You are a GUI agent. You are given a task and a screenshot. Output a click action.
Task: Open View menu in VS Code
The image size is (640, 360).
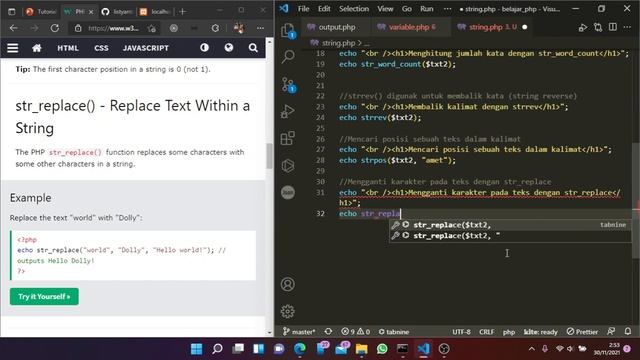point(385,9)
